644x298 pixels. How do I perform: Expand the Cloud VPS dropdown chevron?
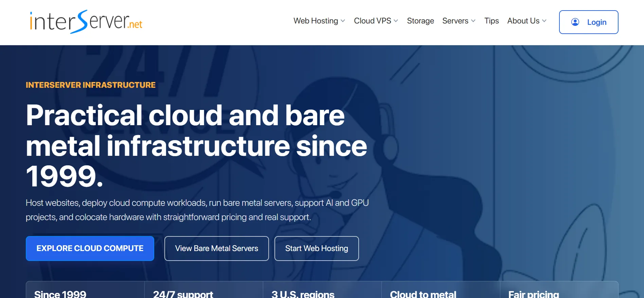396,21
